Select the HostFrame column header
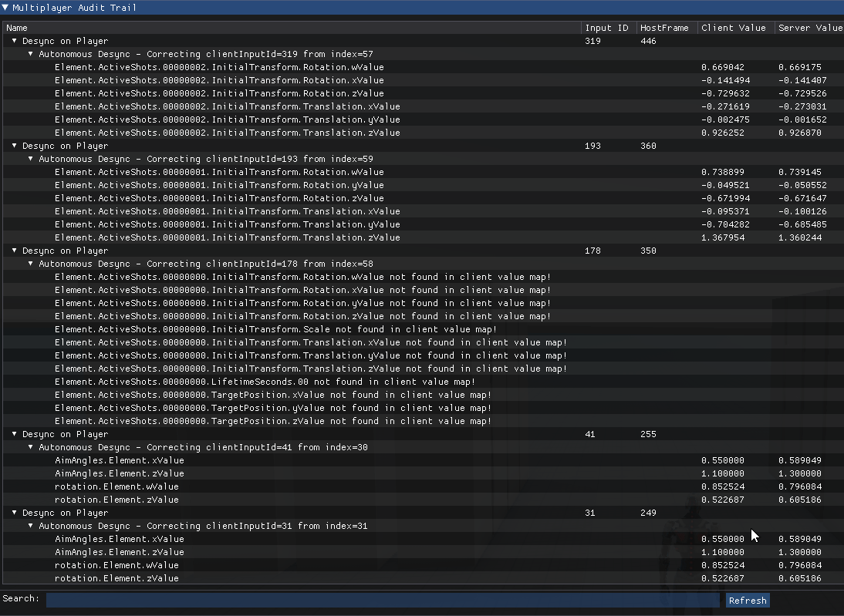The image size is (844, 616). click(x=665, y=27)
